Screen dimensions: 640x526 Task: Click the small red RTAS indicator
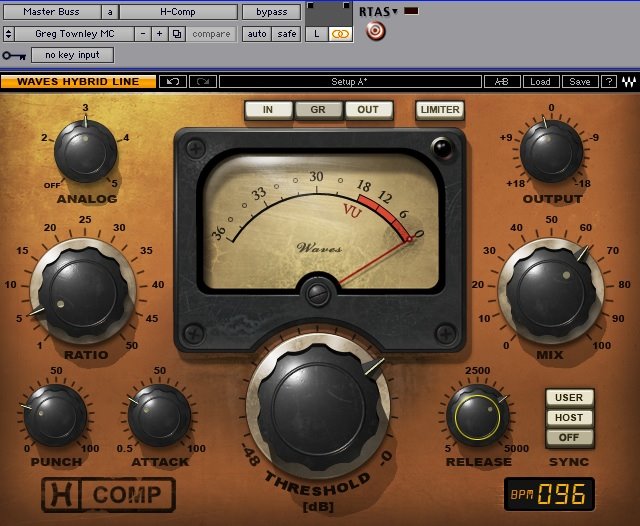[411, 11]
